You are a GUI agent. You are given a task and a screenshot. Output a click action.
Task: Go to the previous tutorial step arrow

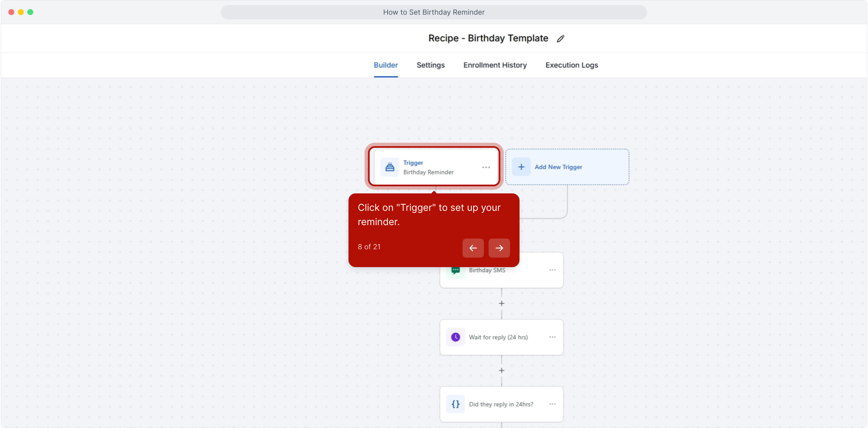(473, 248)
